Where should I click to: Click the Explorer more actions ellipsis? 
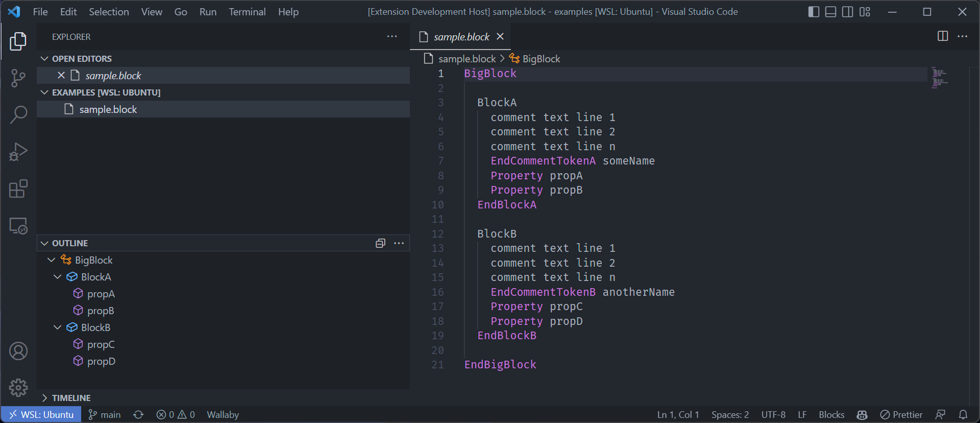(392, 36)
